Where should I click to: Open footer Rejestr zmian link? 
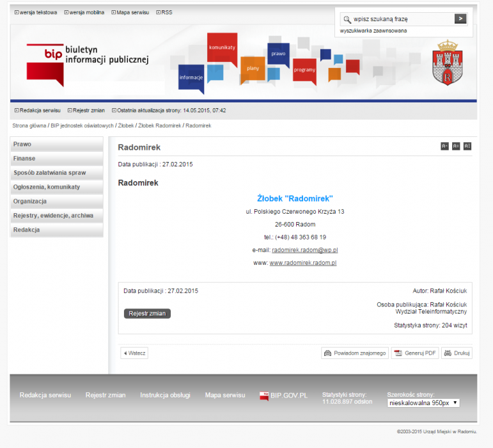(x=106, y=395)
